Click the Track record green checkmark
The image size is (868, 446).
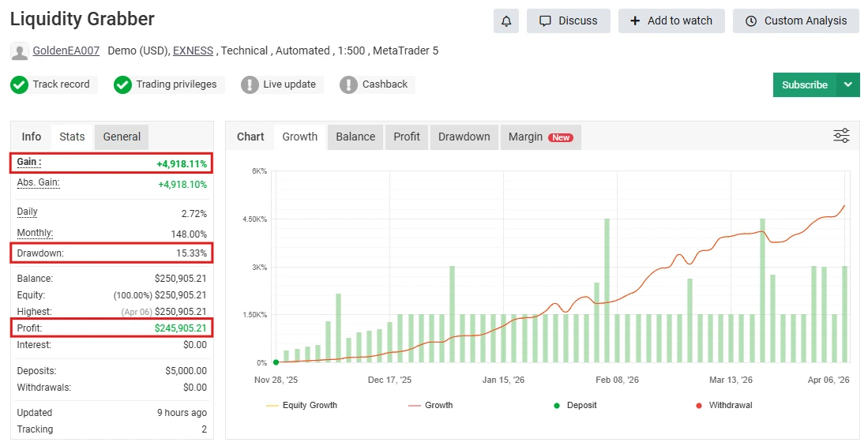coord(20,84)
